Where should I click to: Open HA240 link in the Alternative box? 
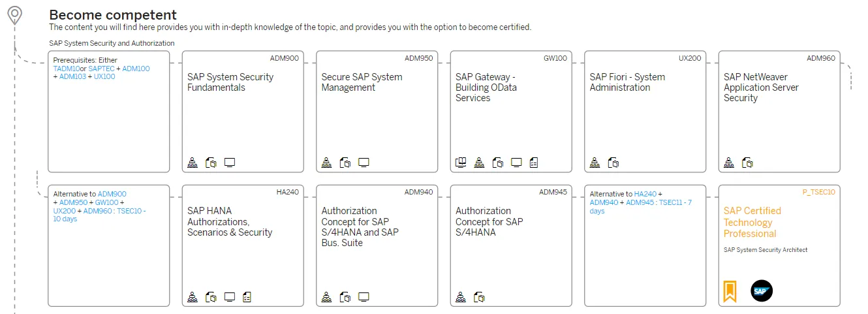point(645,194)
